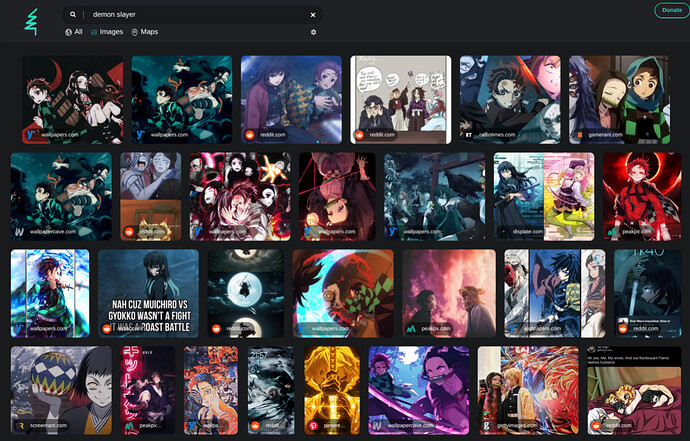
Task: Click the Pinterest icon on the golden image
Action: (313, 426)
